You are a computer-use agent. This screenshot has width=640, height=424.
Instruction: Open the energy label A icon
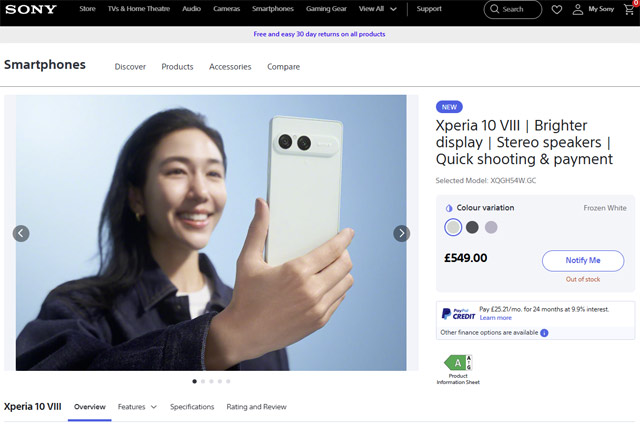coord(458,362)
